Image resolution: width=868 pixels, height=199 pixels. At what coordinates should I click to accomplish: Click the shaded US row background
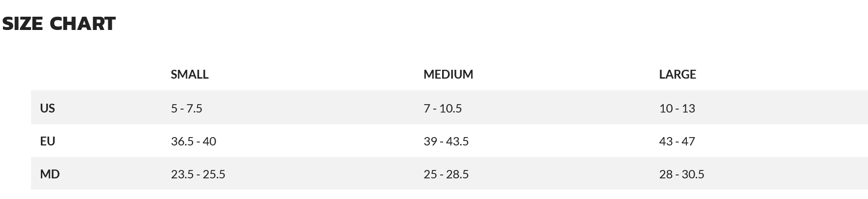[449, 108]
